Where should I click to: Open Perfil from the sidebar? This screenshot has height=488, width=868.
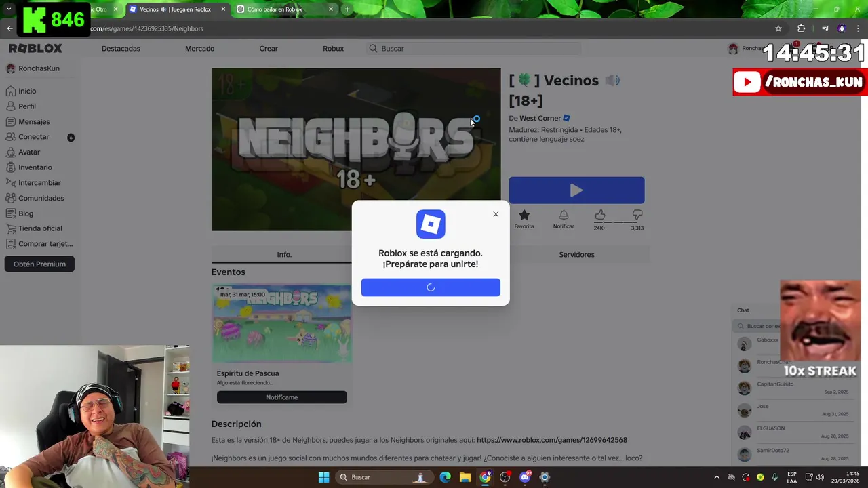(21, 106)
